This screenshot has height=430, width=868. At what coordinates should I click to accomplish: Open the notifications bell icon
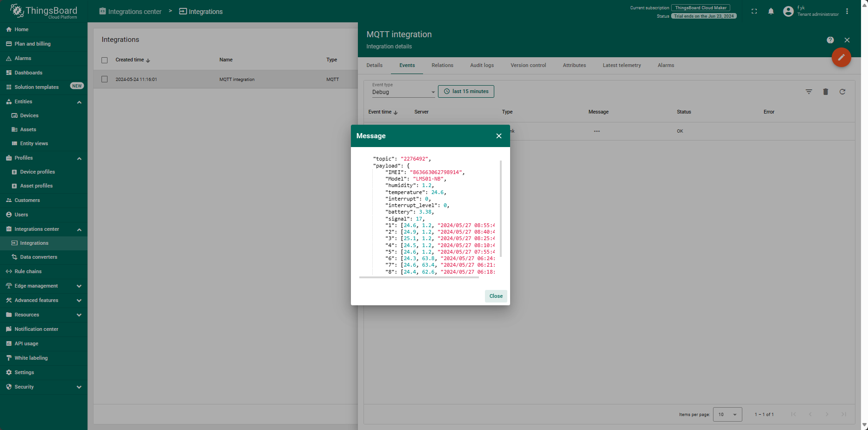coord(771,11)
